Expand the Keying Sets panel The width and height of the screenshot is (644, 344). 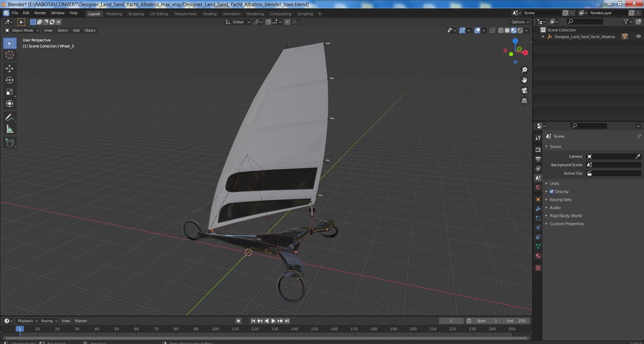(560, 199)
